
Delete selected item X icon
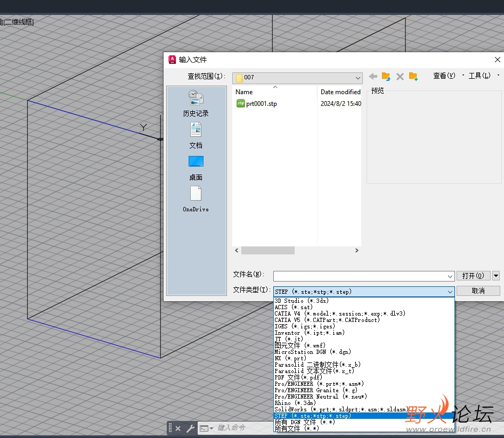tap(400, 77)
